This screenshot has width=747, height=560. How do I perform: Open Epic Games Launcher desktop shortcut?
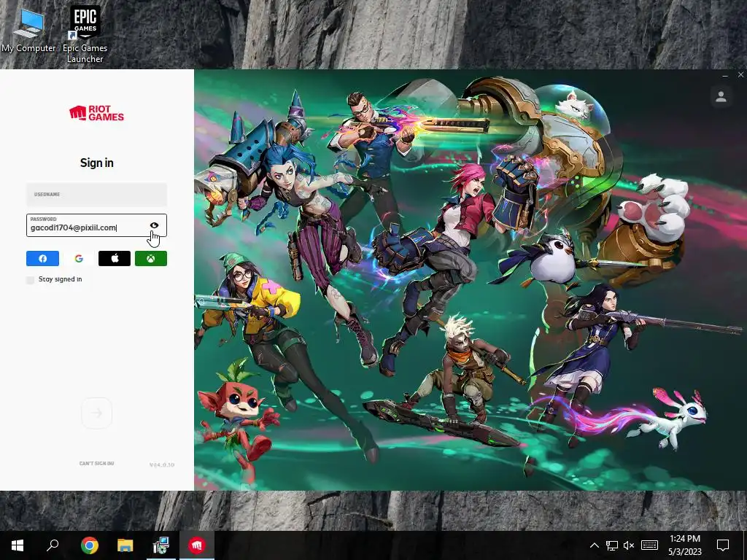(x=85, y=34)
